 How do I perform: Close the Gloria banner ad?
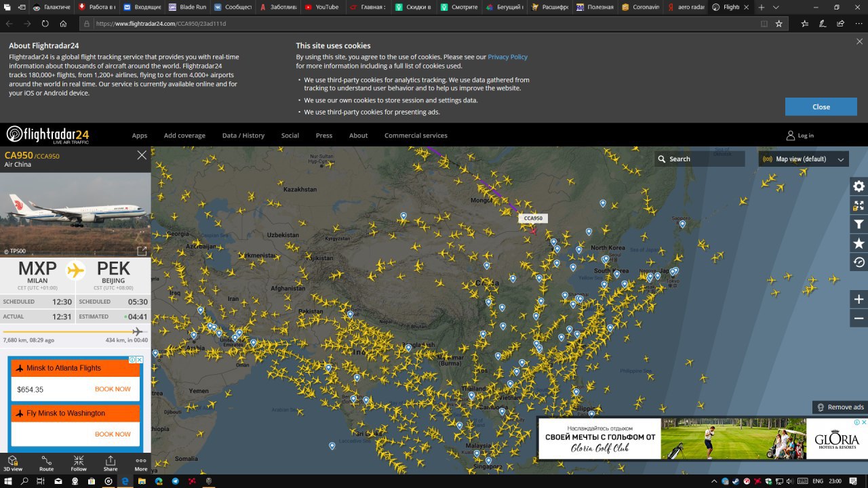click(863, 422)
